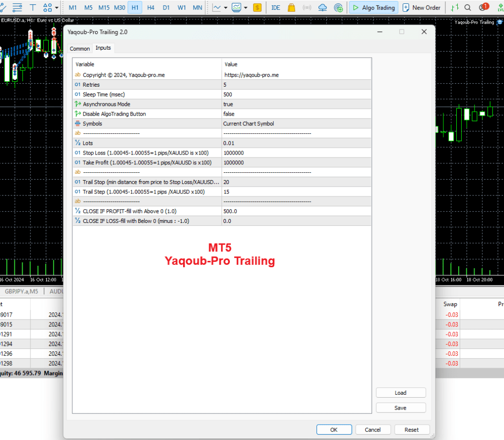Select the H4 timeframe
504x440 pixels.
pyautogui.click(x=151, y=8)
